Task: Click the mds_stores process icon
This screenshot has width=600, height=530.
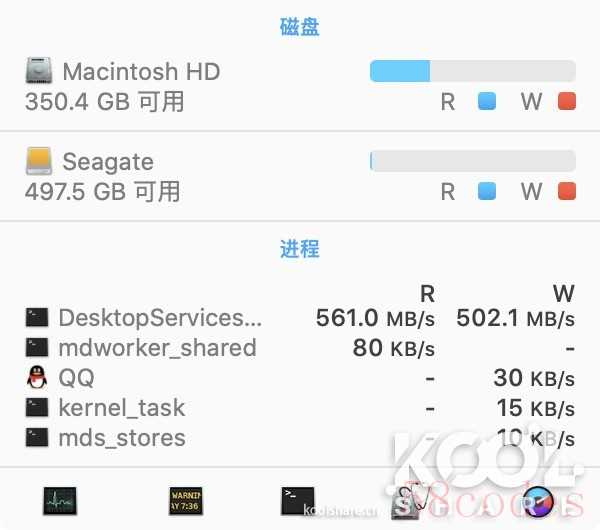Action: click(x=37, y=437)
